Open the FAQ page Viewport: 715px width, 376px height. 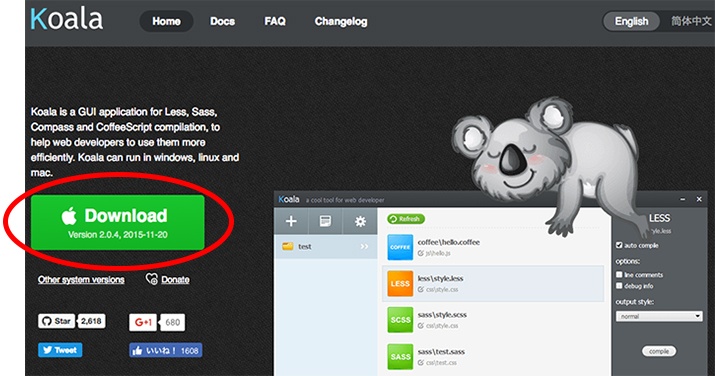[275, 21]
